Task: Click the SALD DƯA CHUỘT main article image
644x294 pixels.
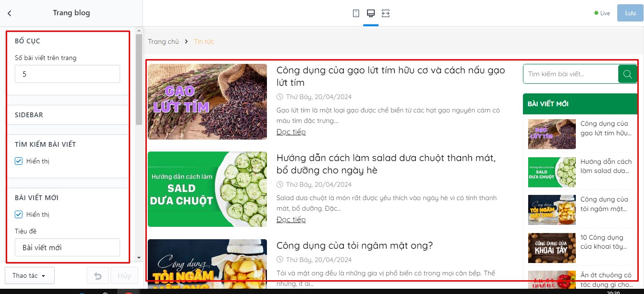Action: [x=207, y=189]
